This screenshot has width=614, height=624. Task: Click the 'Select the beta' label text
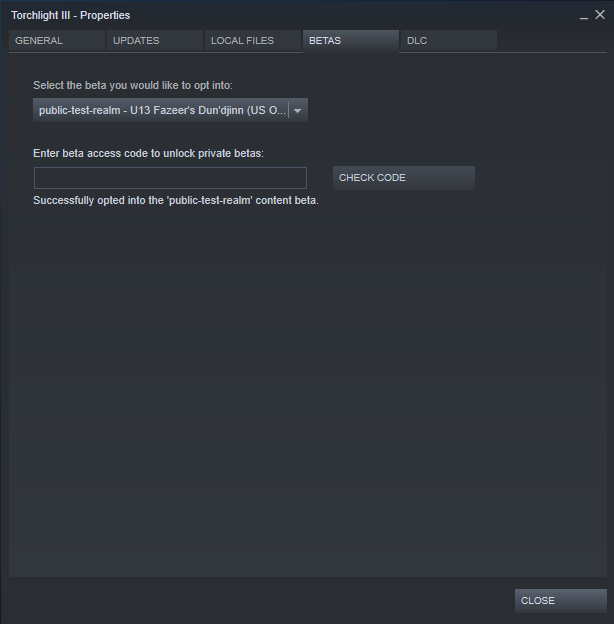[x=133, y=86]
